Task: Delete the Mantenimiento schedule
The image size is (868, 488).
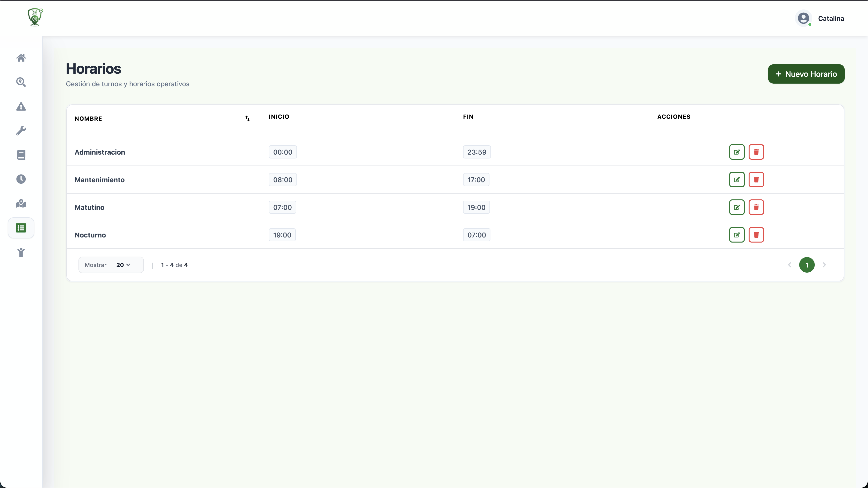Action: click(x=756, y=180)
